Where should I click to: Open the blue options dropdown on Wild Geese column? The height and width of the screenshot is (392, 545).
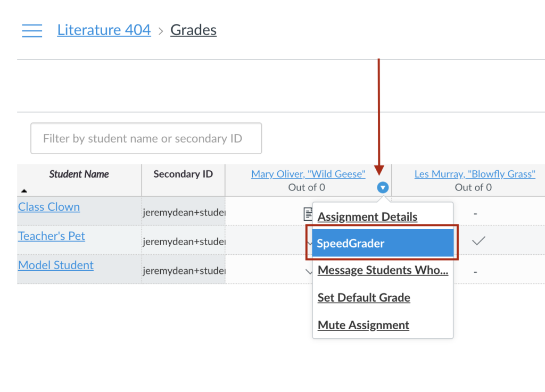[x=382, y=187]
